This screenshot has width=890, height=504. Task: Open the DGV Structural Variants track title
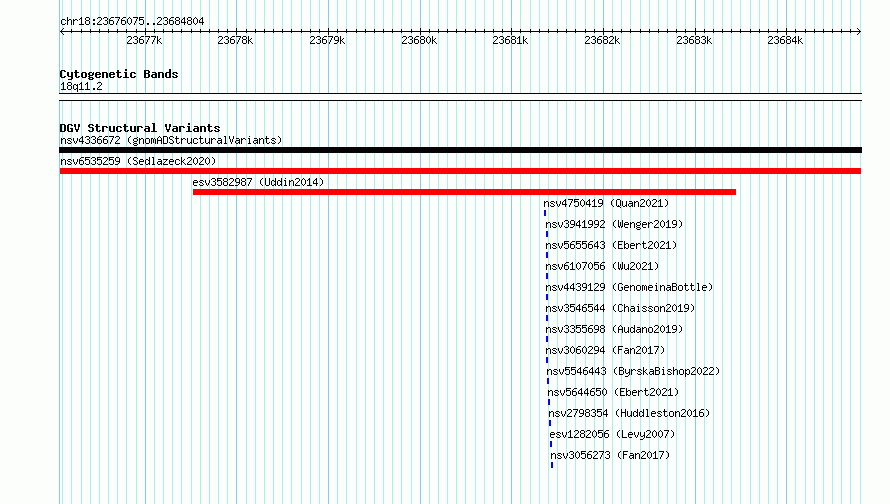click(x=140, y=128)
